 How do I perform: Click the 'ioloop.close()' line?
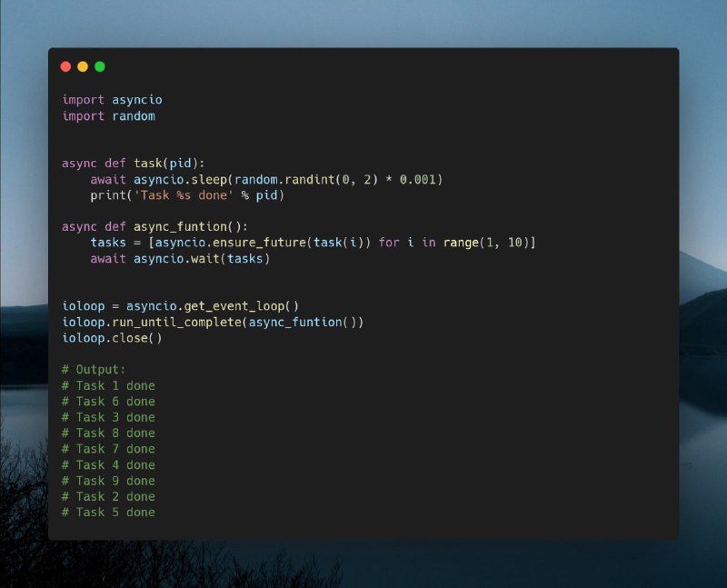pyautogui.click(x=112, y=337)
